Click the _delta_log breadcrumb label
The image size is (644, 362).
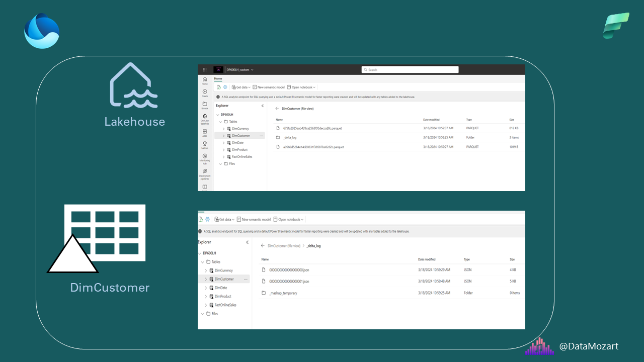(313, 246)
